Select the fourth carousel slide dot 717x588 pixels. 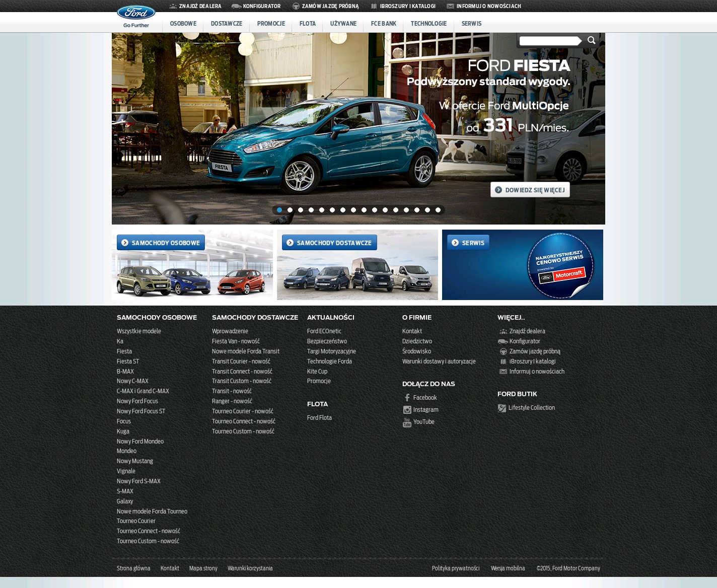tap(311, 210)
